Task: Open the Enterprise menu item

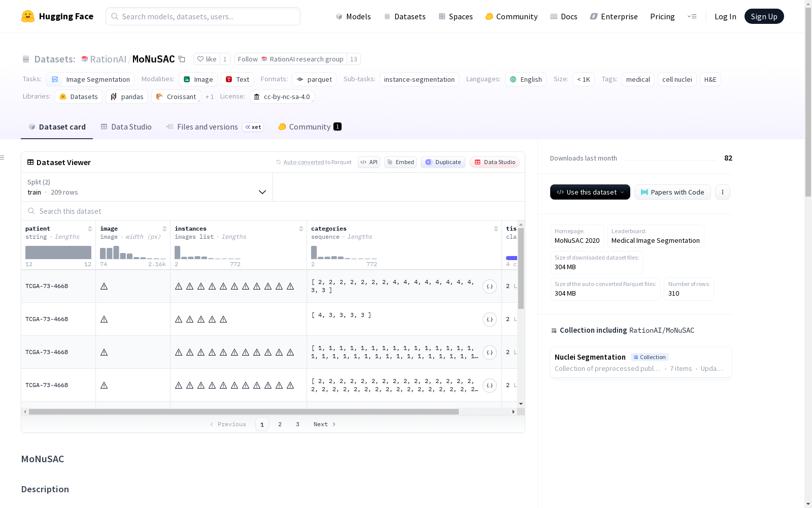Action: (x=614, y=16)
